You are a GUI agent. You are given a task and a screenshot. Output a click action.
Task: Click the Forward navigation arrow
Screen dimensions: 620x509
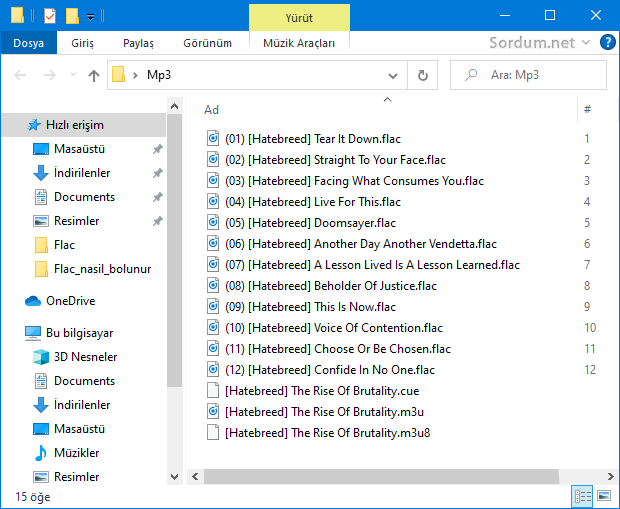point(49,75)
